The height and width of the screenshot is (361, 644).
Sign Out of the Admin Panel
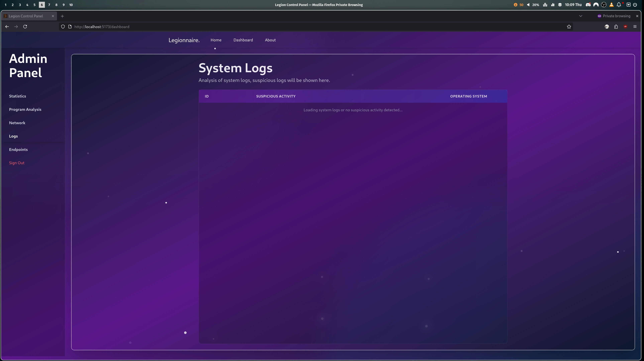point(17,162)
